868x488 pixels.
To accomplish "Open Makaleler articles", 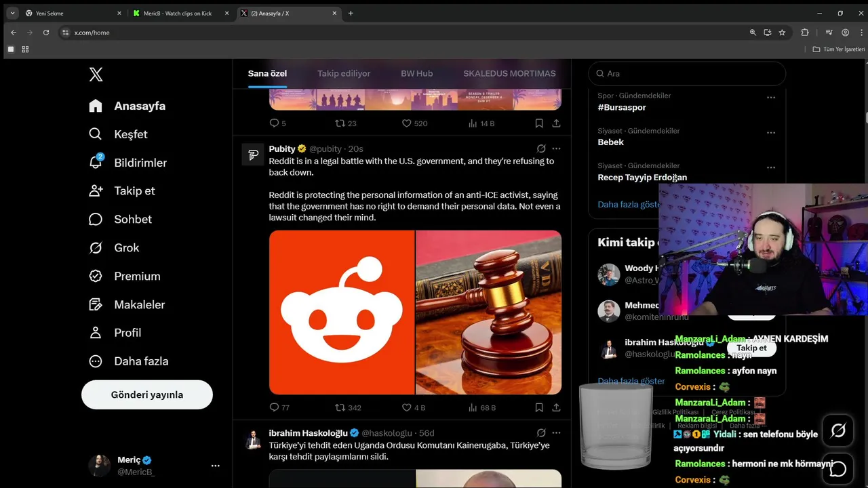I will [x=127, y=305].
